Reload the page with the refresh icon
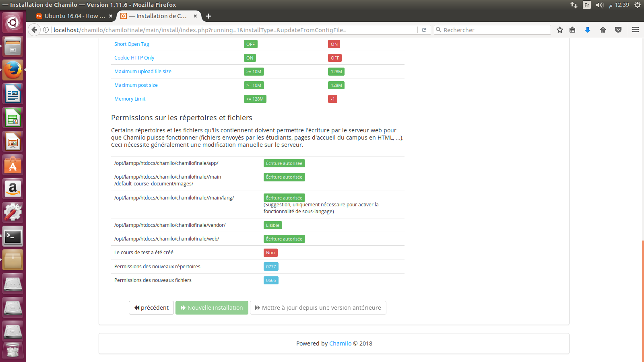This screenshot has height=362, width=644. point(424,30)
